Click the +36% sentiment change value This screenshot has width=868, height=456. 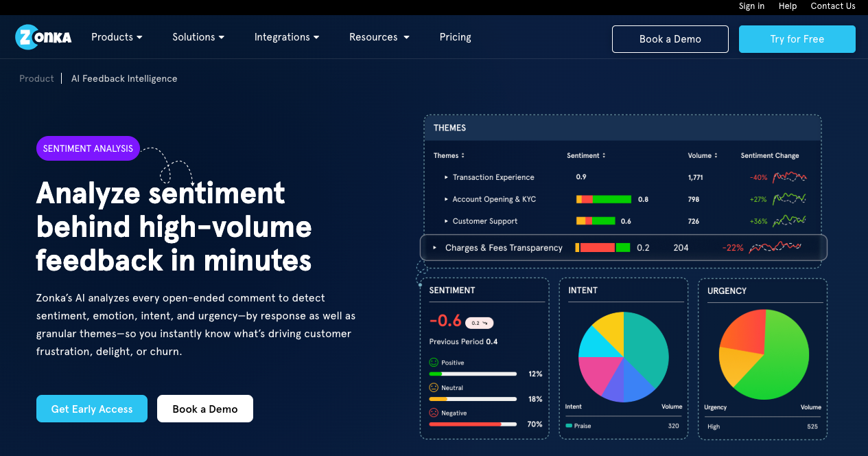(x=759, y=221)
